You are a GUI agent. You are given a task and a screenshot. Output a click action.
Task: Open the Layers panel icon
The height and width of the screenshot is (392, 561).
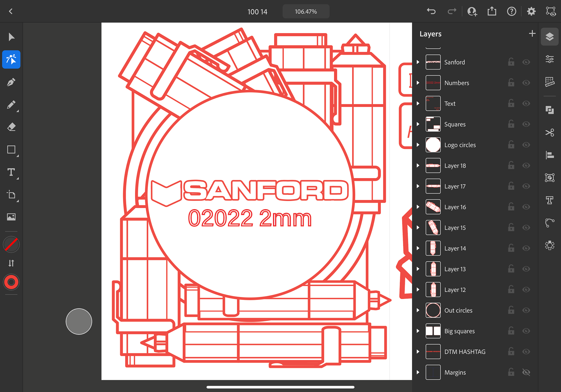click(550, 37)
